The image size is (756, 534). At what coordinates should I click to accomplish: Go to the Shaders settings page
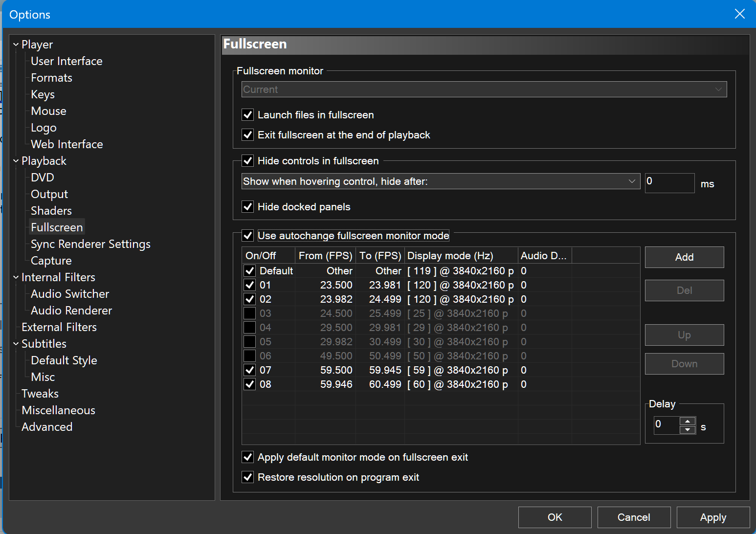tap(51, 211)
